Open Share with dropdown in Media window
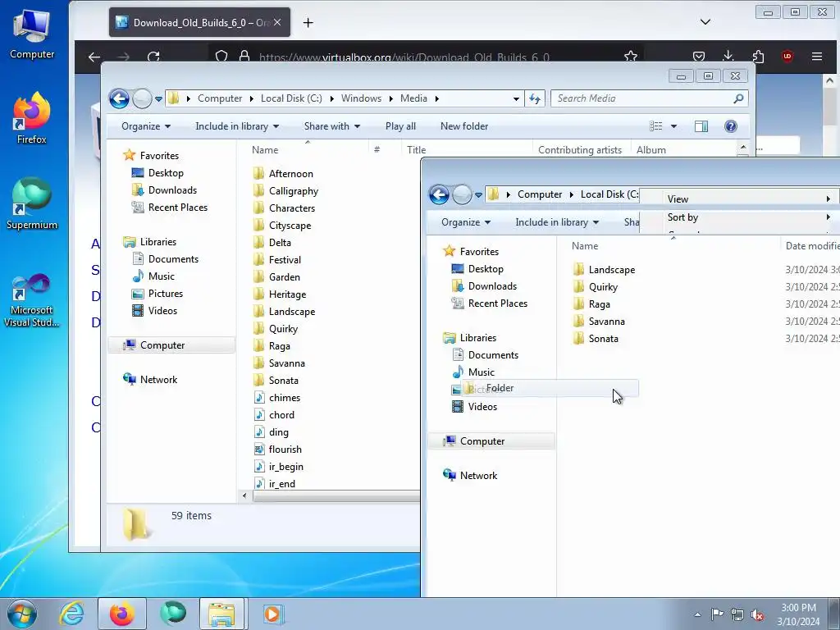Image resolution: width=840 pixels, height=630 pixels. 332,126
